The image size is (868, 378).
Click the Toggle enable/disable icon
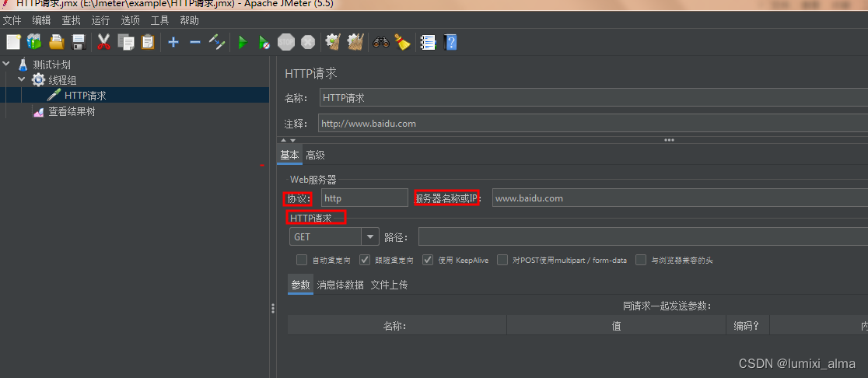pos(216,42)
